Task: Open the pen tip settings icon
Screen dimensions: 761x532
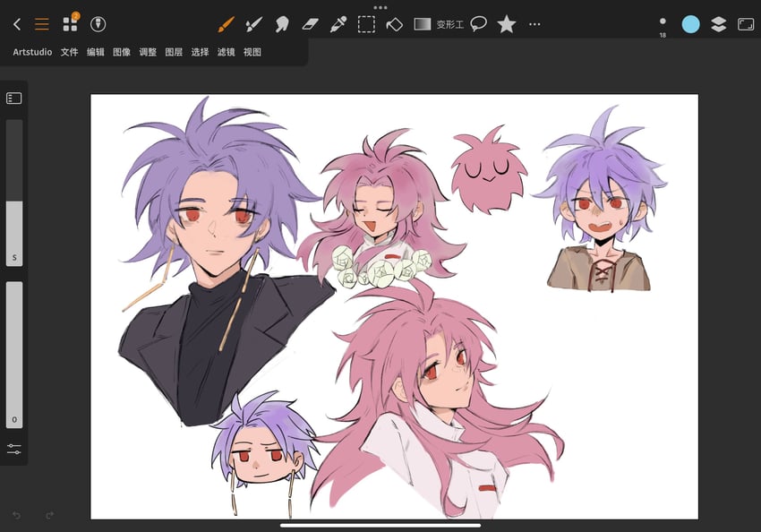Action: tap(98, 24)
